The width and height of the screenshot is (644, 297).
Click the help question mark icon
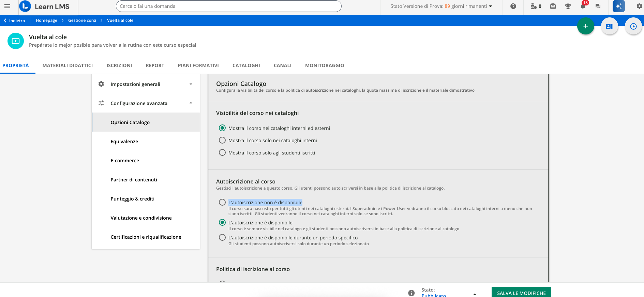513,6
